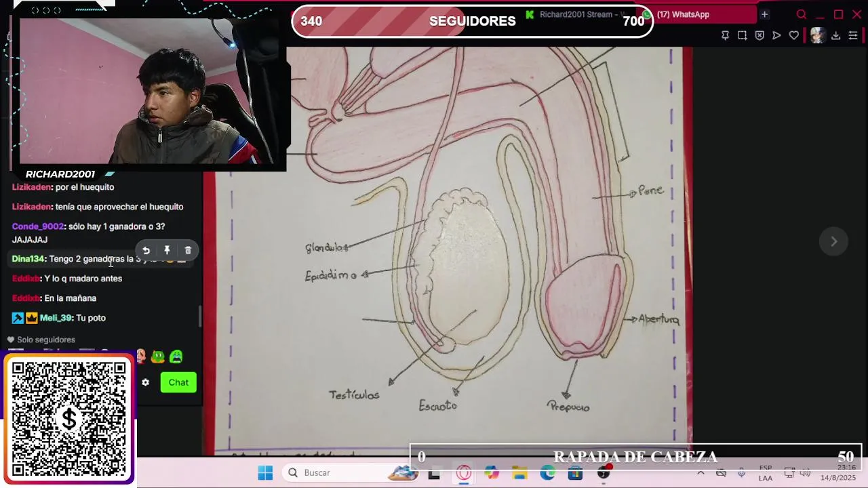Click the RAPADA DE CABEZA goal bar

[635, 457]
